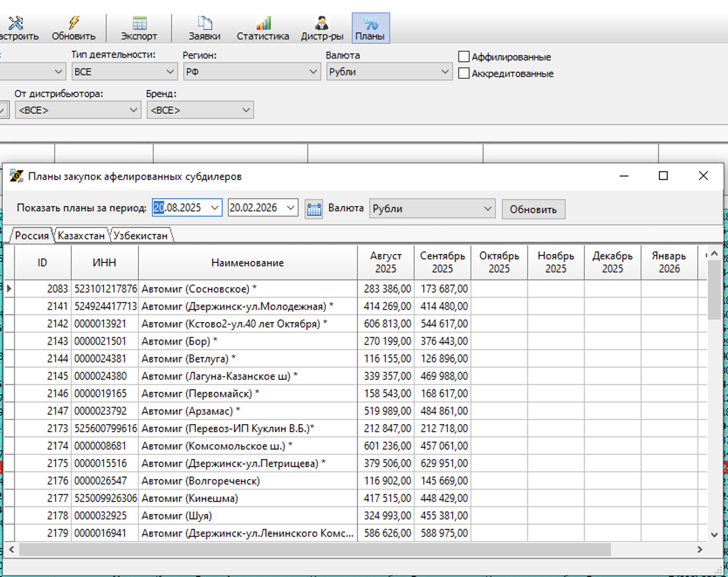Open the start date 20.08.2025 picker

click(214, 208)
